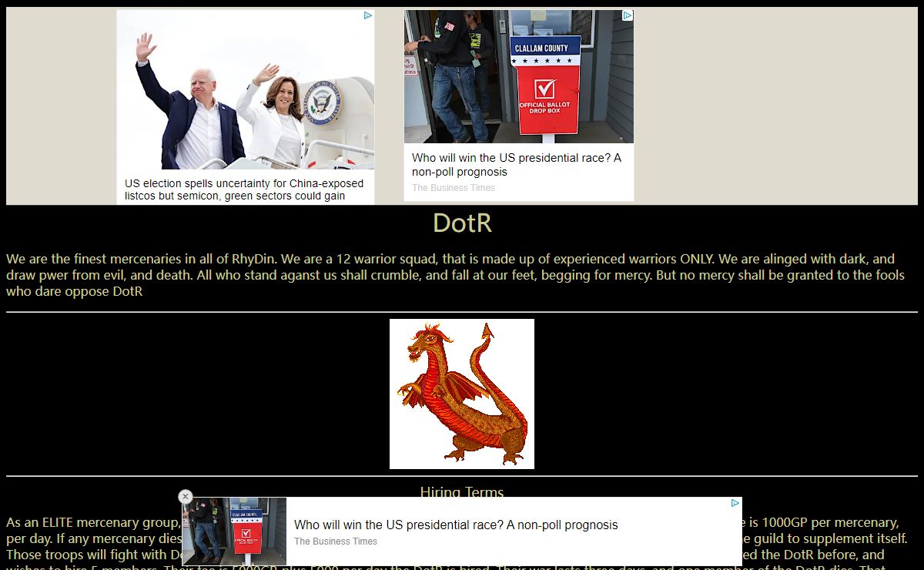Open the "Who will win" headline in the top ad
Image resolution: width=924 pixels, height=570 pixels.
pyautogui.click(x=516, y=164)
